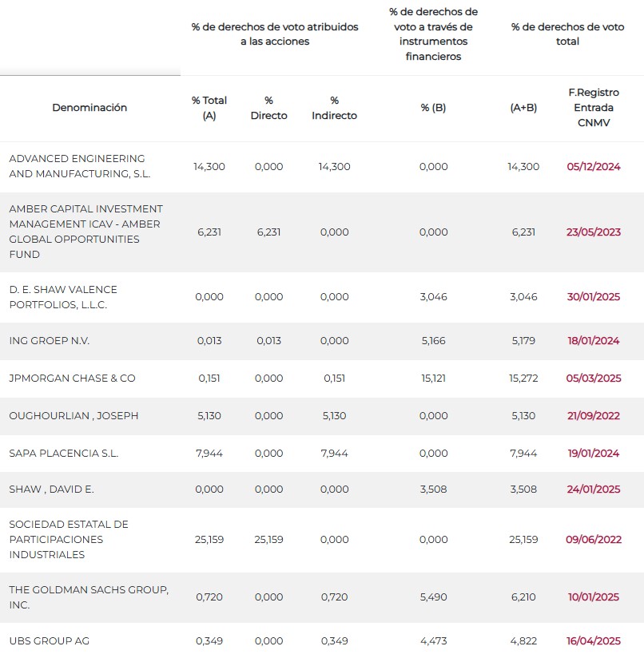Open the 18/01/2024 registration date link

point(593,341)
